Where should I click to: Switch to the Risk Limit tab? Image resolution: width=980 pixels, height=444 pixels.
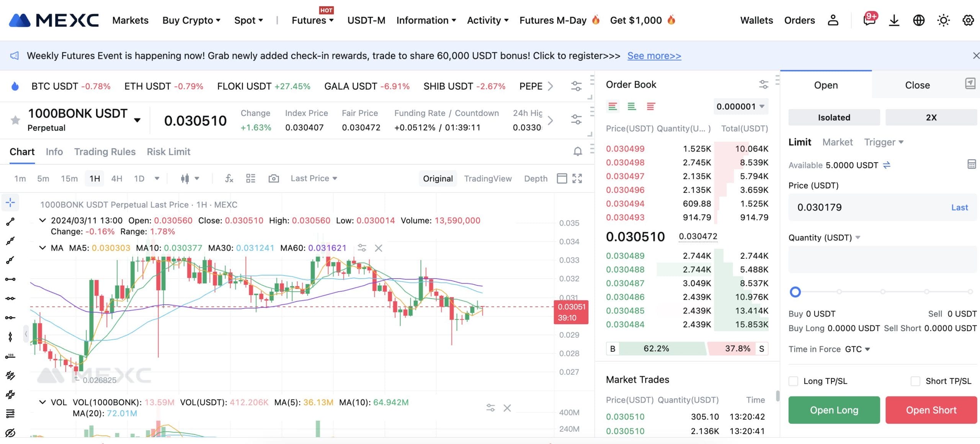[x=168, y=152]
